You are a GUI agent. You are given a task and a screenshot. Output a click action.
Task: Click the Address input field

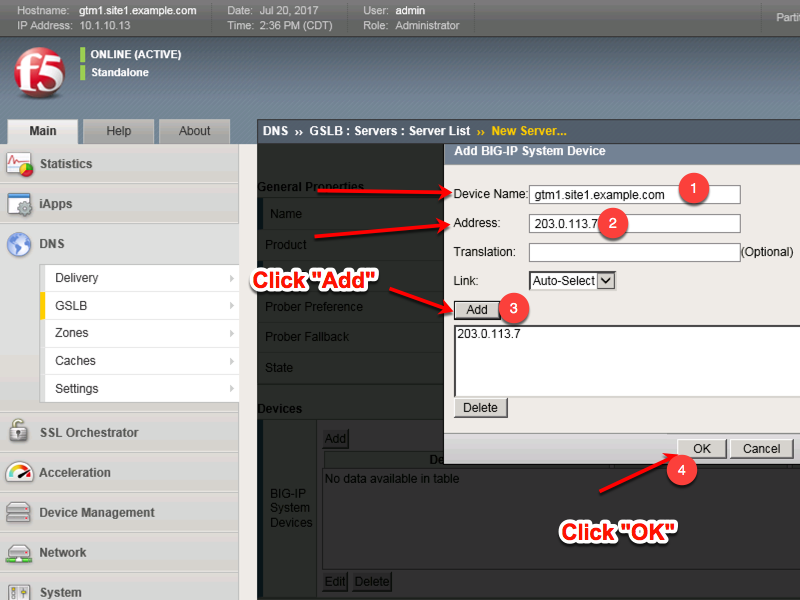[x=634, y=223]
